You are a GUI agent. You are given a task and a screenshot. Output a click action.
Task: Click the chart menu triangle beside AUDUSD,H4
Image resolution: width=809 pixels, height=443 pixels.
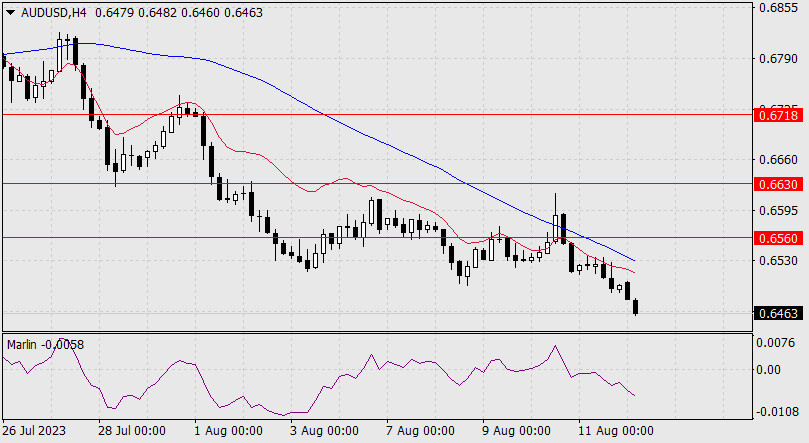coord(10,13)
